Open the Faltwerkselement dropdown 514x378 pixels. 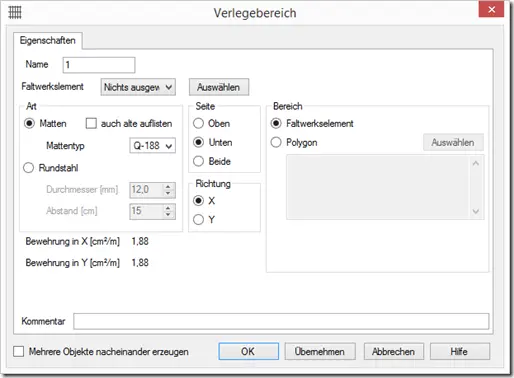coord(138,87)
